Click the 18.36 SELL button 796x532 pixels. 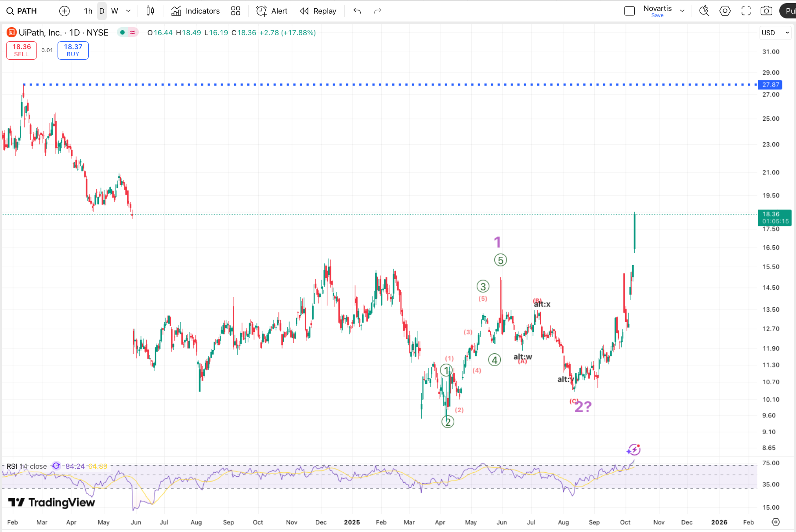pos(22,50)
